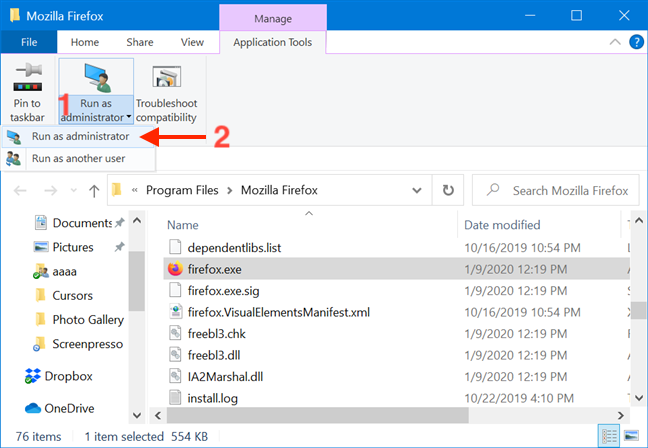Switch to the Home ribbon tab
The height and width of the screenshot is (448, 648).
(85, 42)
